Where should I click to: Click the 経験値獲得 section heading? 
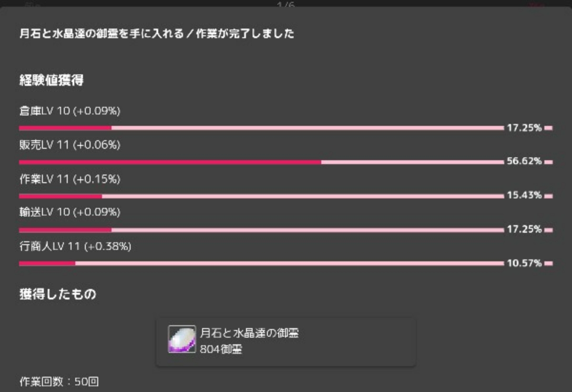[51, 80]
